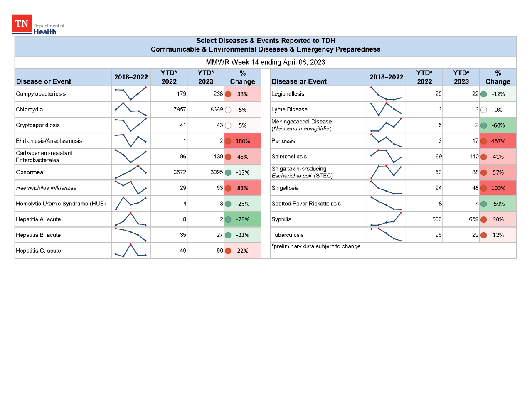Toggle the empty circle beside Lyme Disease 0%
Viewport: 532px width, 408px height.
[483, 110]
